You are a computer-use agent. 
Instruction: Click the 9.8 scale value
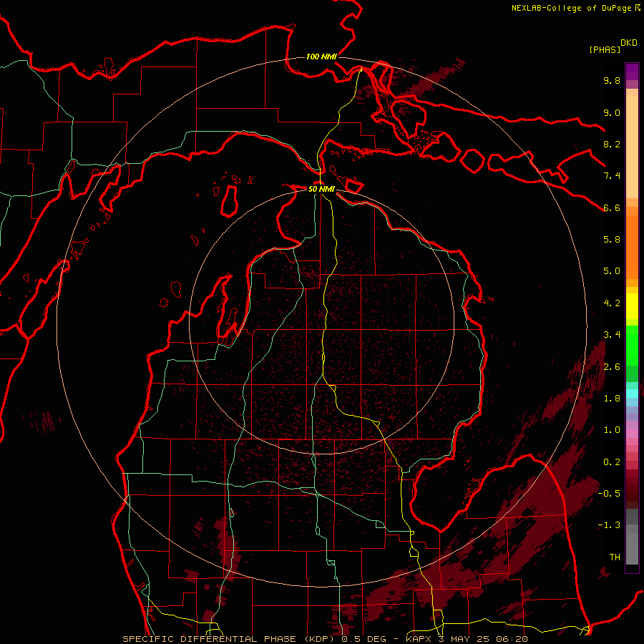(x=612, y=80)
